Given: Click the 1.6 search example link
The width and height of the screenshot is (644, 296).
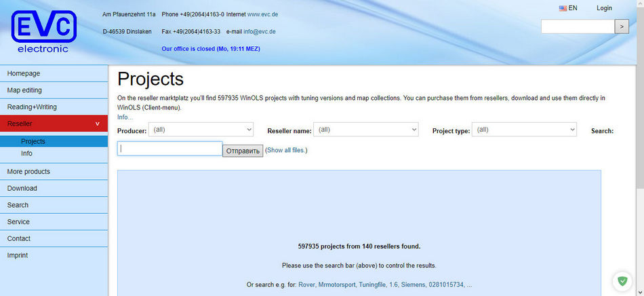Looking at the screenshot, I should tap(393, 284).
